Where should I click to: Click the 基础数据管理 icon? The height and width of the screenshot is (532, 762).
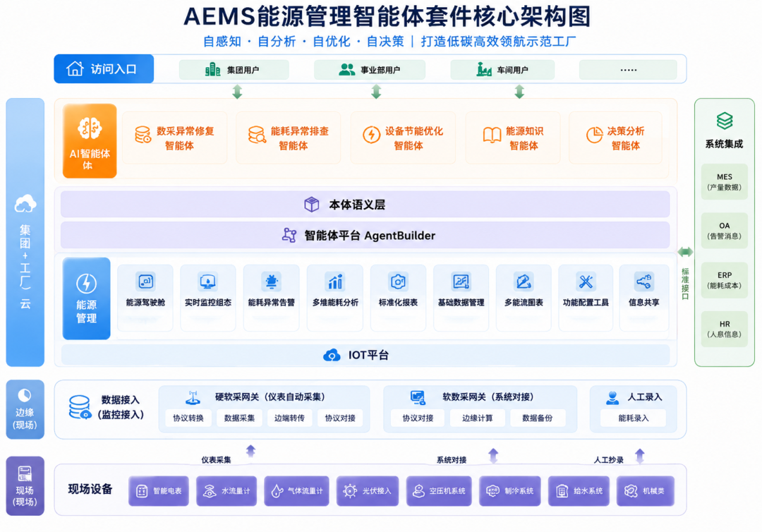click(461, 282)
